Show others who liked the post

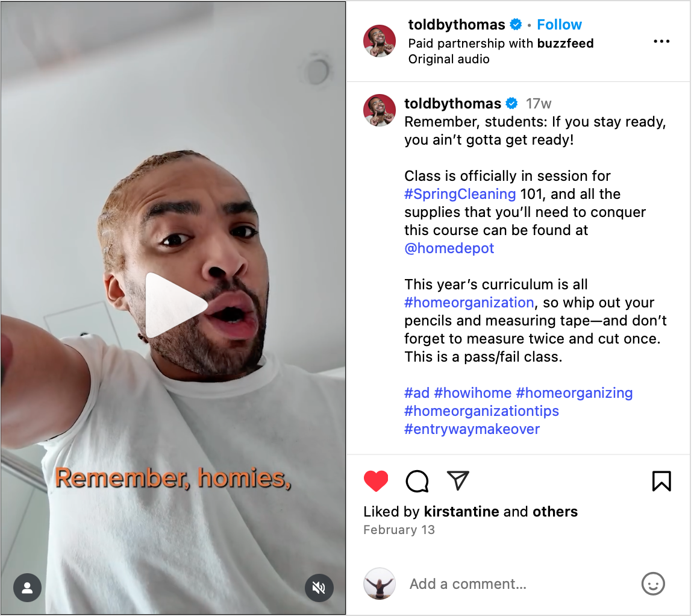(x=555, y=512)
